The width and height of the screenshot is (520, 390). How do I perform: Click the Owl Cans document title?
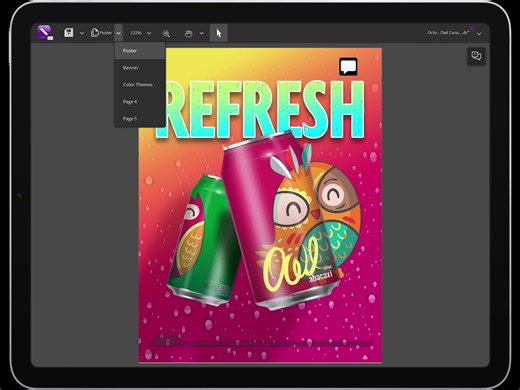click(448, 33)
